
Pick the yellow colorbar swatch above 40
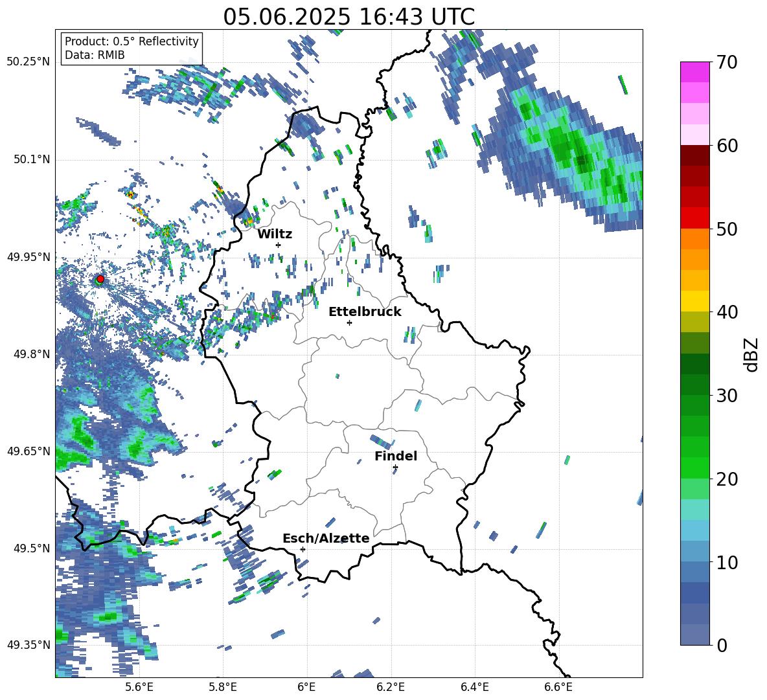(694, 301)
